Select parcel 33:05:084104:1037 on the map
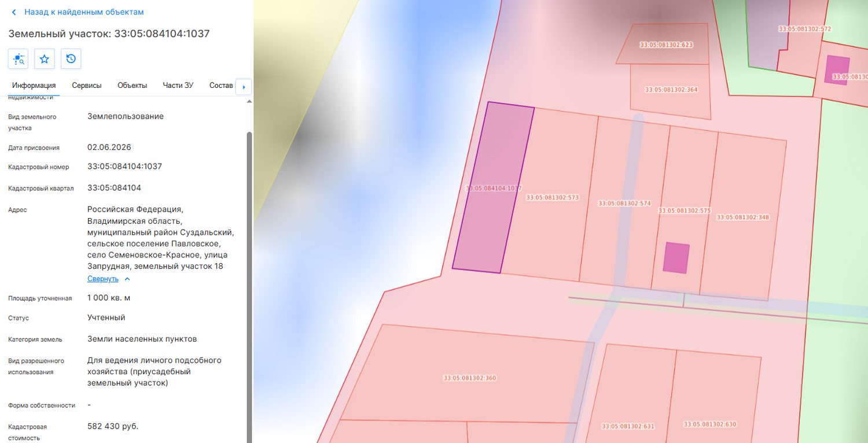 [493, 188]
